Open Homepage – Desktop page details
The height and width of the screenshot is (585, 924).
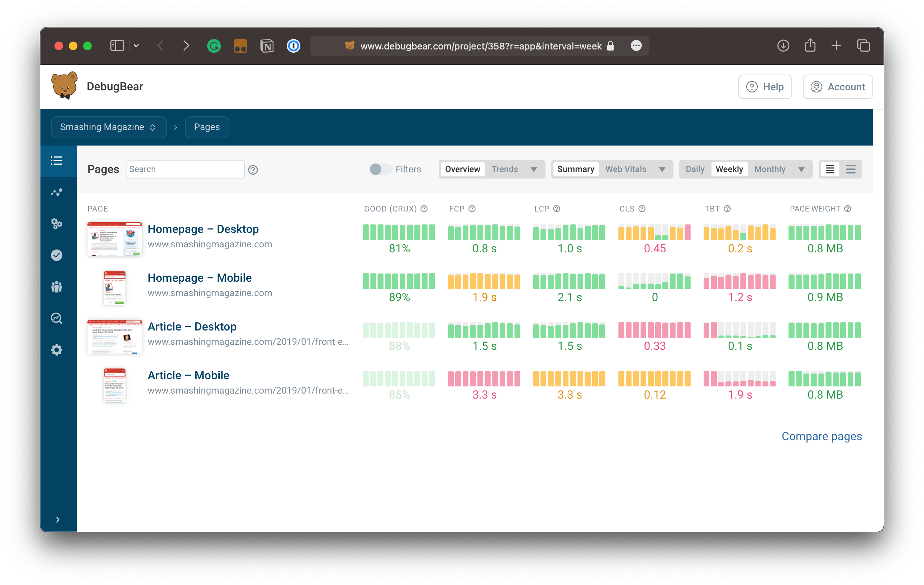coord(203,229)
